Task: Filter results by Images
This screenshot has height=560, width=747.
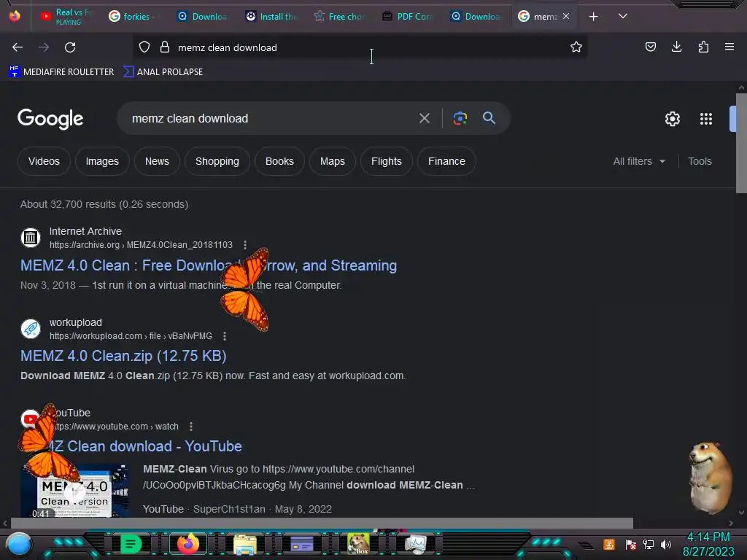Action: pyautogui.click(x=102, y=161)
